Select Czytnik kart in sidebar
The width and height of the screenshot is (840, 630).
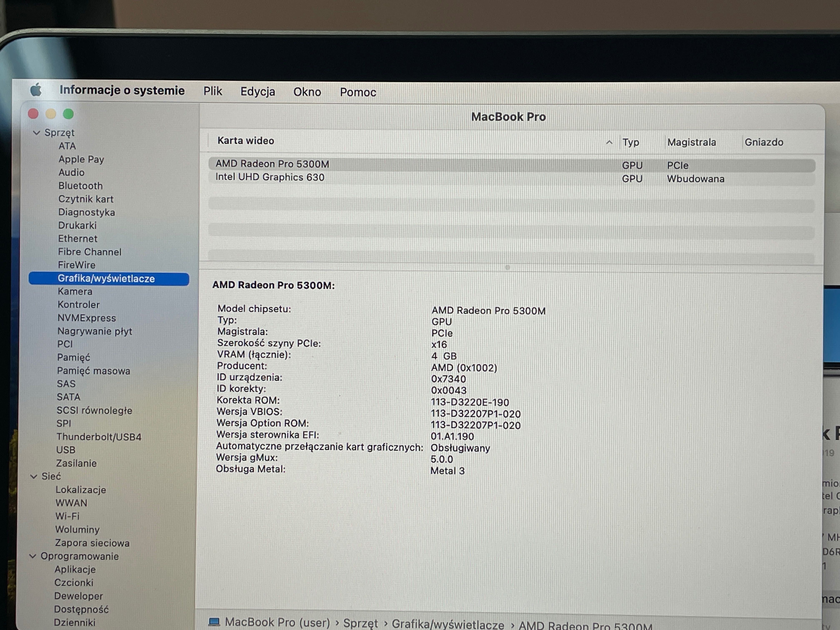point(86,199)
